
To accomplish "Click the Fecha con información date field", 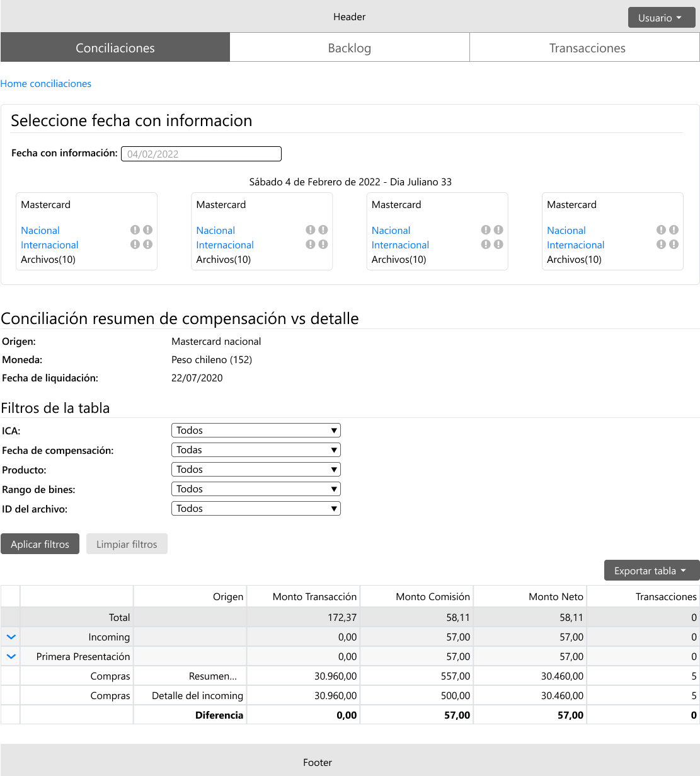I will (201, 154).
